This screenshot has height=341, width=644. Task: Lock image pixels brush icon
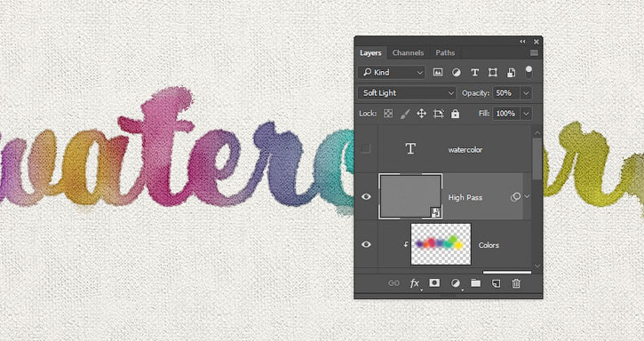pyautogui.click(x=405, y=114)
